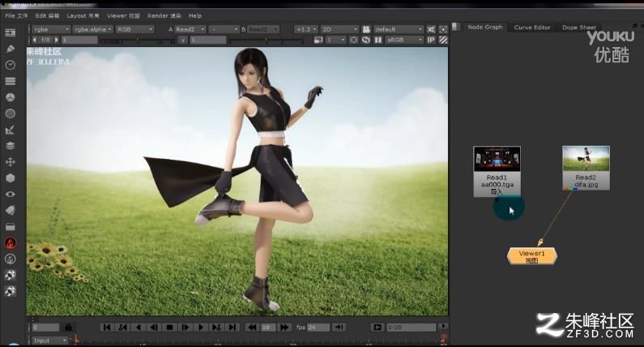Image resolution: width=644 pixels, height=347 pixels.
Task: Click the f/8 increase gain arrow
Action: click(x=56, y=40)
